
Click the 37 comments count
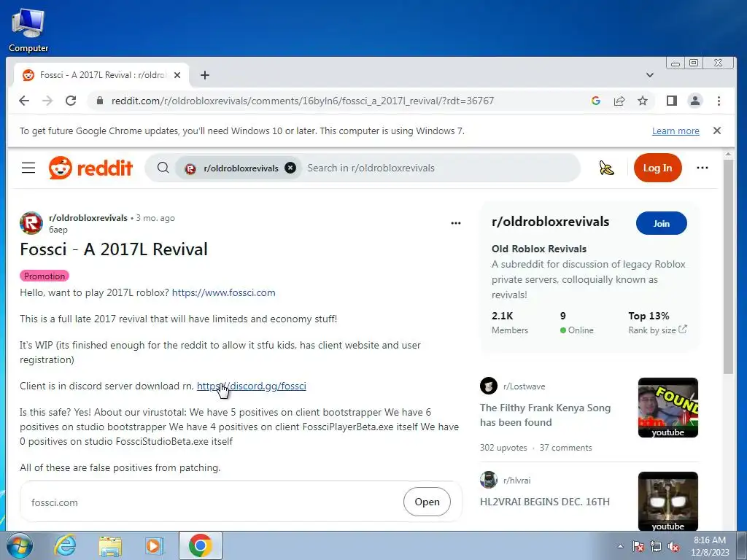[x=565, y=448]
